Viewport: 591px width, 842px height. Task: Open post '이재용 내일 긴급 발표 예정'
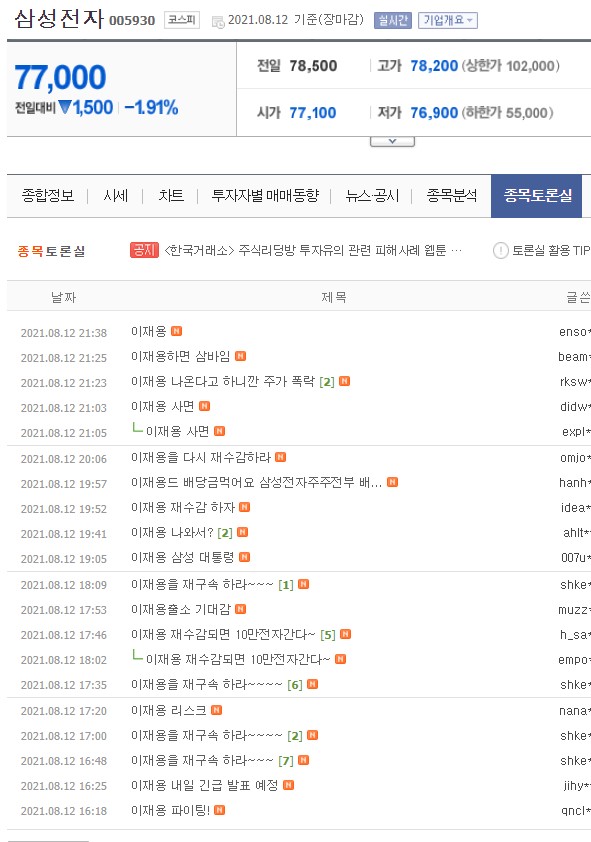(x=205, y=785)
